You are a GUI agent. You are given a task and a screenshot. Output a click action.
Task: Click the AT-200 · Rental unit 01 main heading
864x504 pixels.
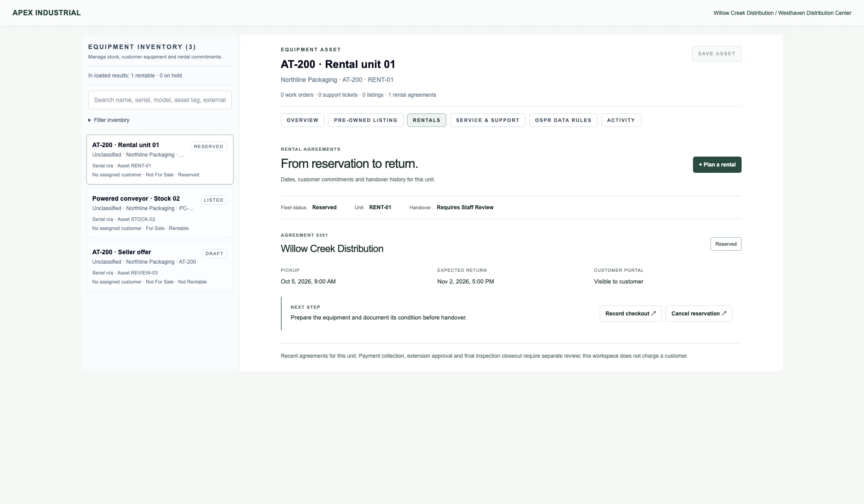click(x=338, y=64)
